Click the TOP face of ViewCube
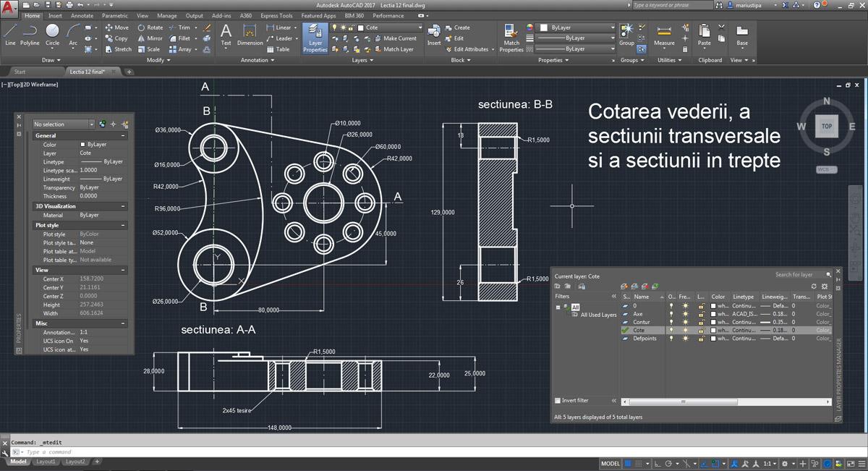This screenshot has width=868, height=471. [827, 127]
